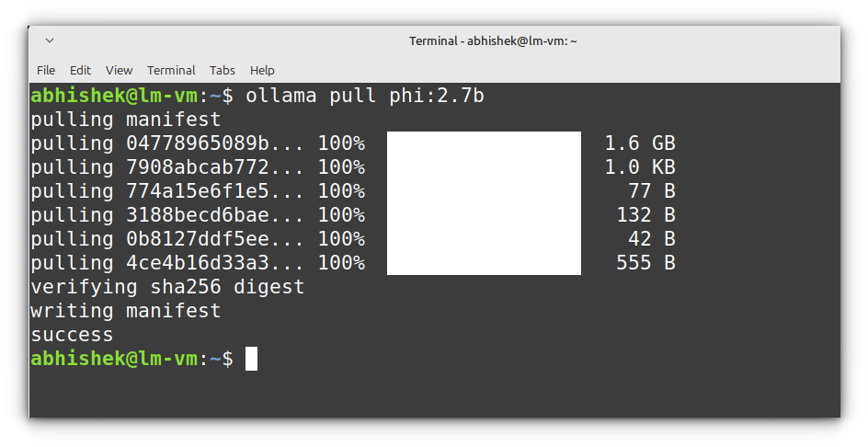Click the hash 4ce4b16d33a3 in output
Screen dimensions: 868x447
click(x=191, y=263)
